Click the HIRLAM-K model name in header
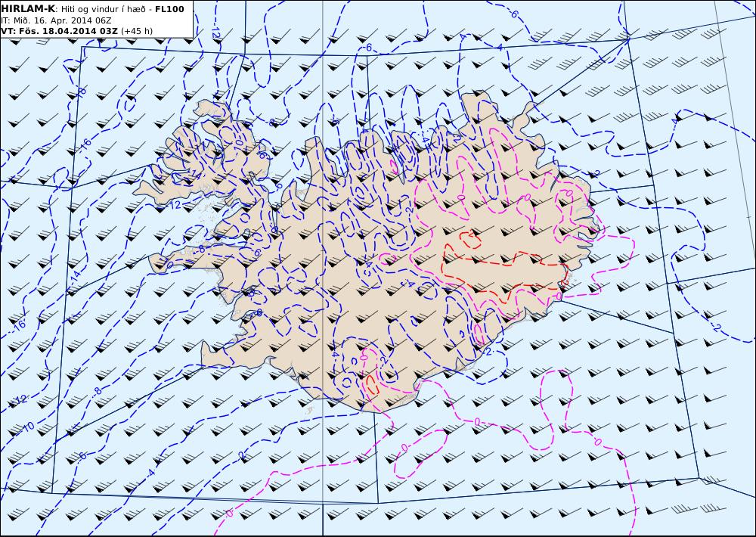 click(29, 9)
